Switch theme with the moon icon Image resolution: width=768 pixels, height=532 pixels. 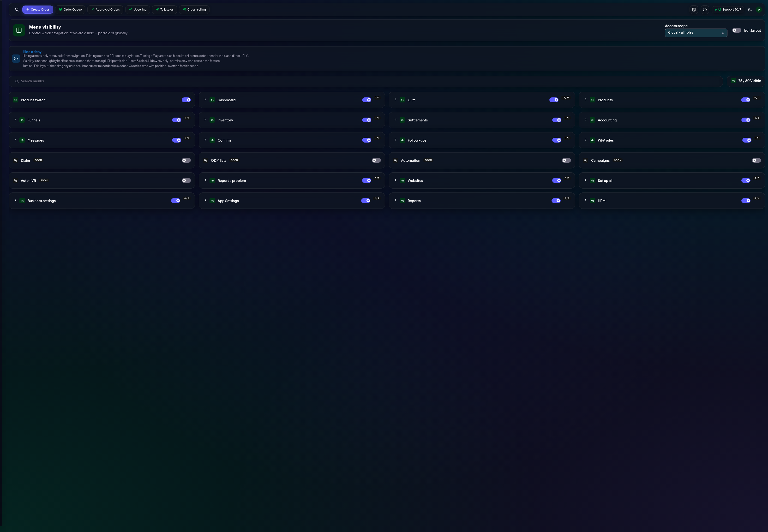(750, 10)
